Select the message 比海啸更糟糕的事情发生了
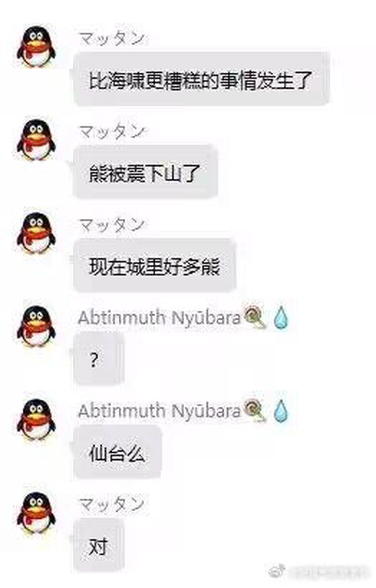The image size is (376, 588). click(x=201, y=79)
